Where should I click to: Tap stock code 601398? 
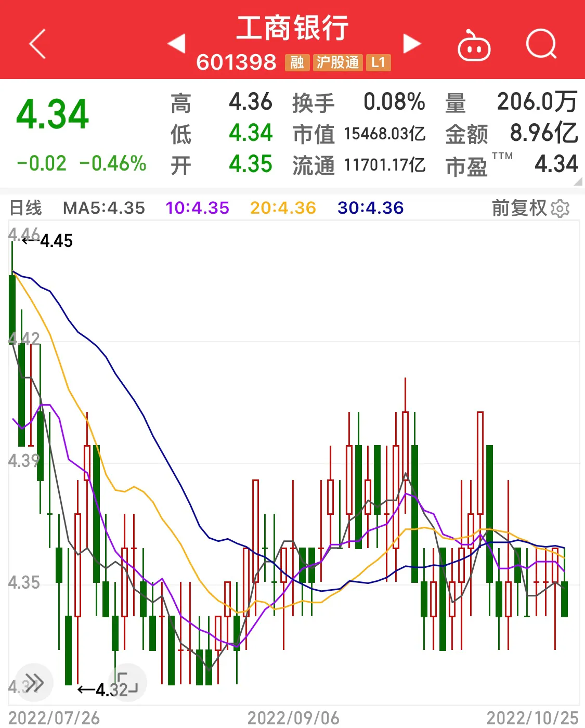pyautogui.click(x=237, y=62)
